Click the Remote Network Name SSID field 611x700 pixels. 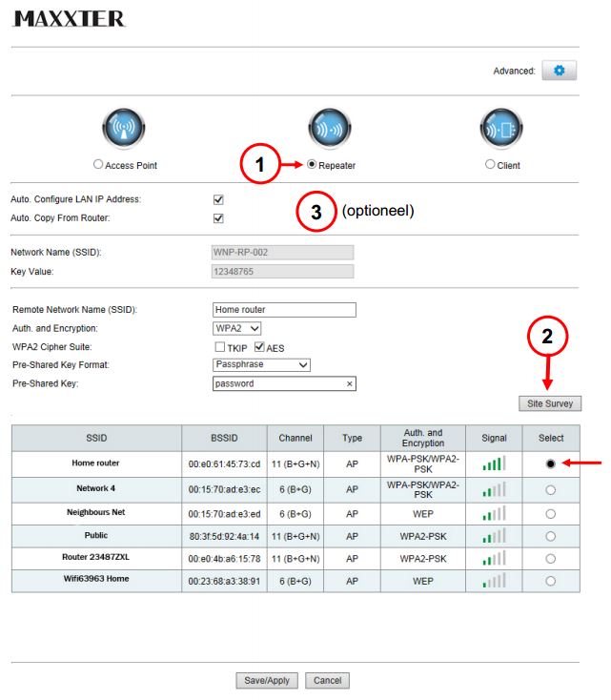pos(284,310)
